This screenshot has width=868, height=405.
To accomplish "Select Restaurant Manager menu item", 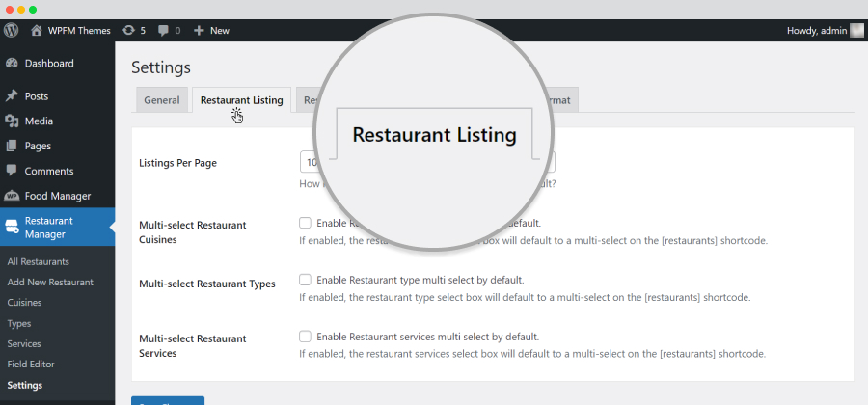I will [58, 227].
